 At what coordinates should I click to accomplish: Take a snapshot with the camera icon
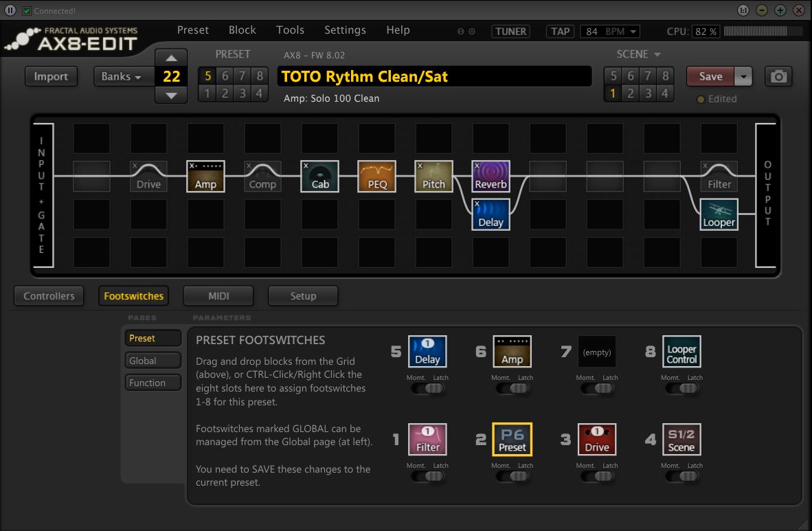pos(778,76)
